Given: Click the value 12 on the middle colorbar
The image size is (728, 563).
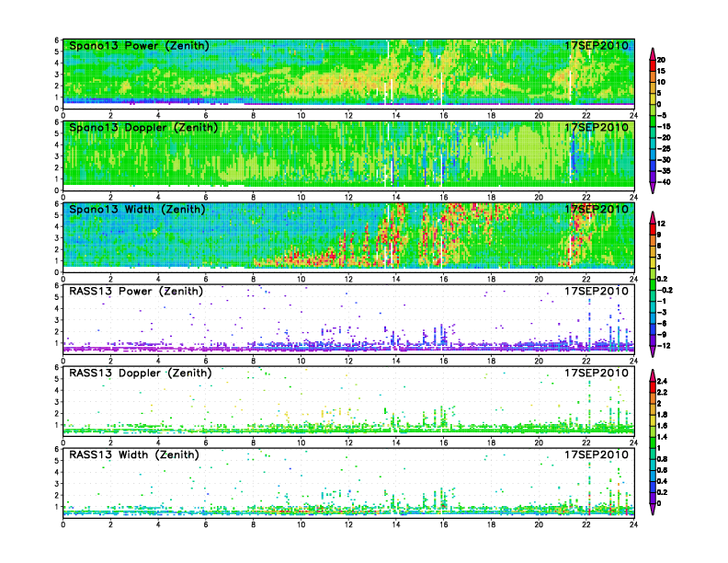Looking at the screenshot, I should click(661, 224).
